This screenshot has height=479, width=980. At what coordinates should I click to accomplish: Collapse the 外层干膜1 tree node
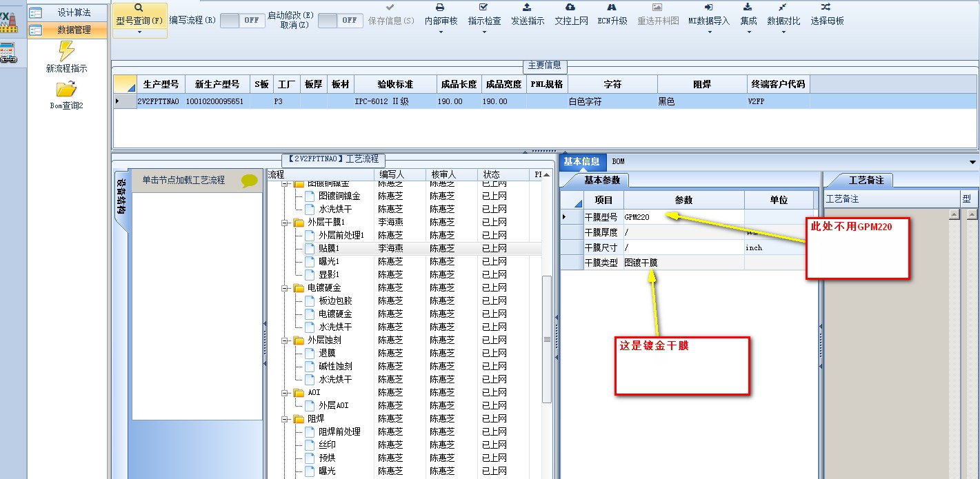coord(285,223)
